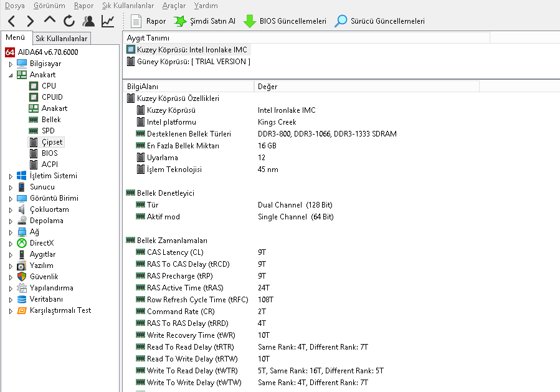The height and width of the screenshot is (392, 560).
Task: Click the SPD memory icon in tree
Action: [34, 131]
